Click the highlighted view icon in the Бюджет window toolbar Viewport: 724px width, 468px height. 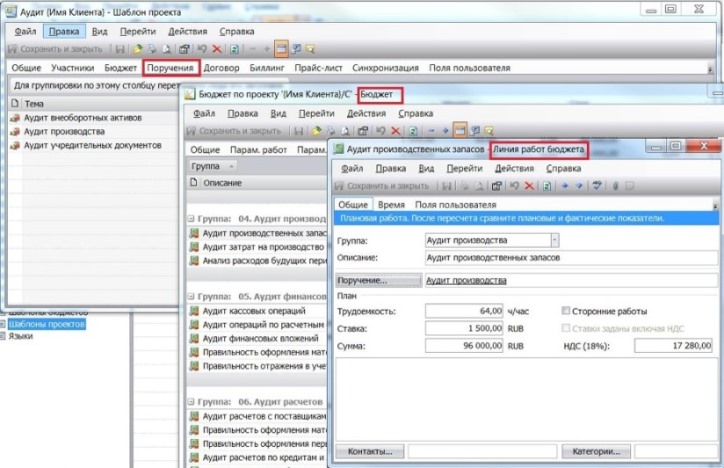pos(460,131)
